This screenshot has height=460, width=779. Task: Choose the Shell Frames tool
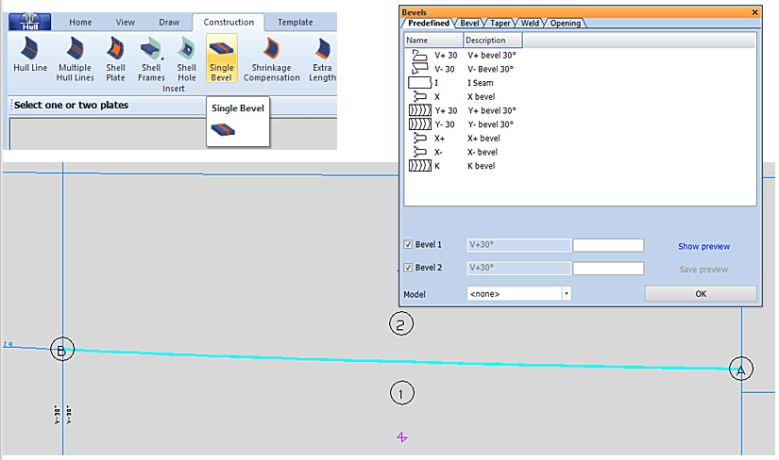(x=151, y=58)
